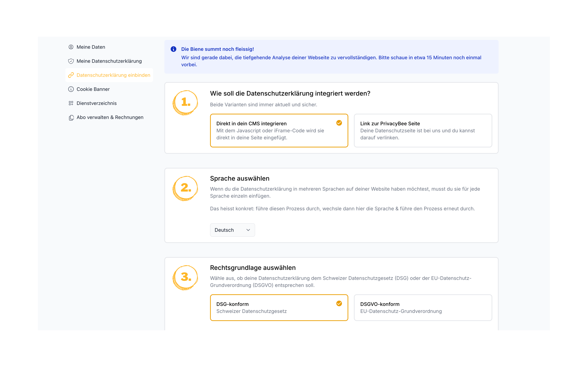Click the Cookie Banner info icon
This screenshot has height=367, width=588.
tap(71, 89)
